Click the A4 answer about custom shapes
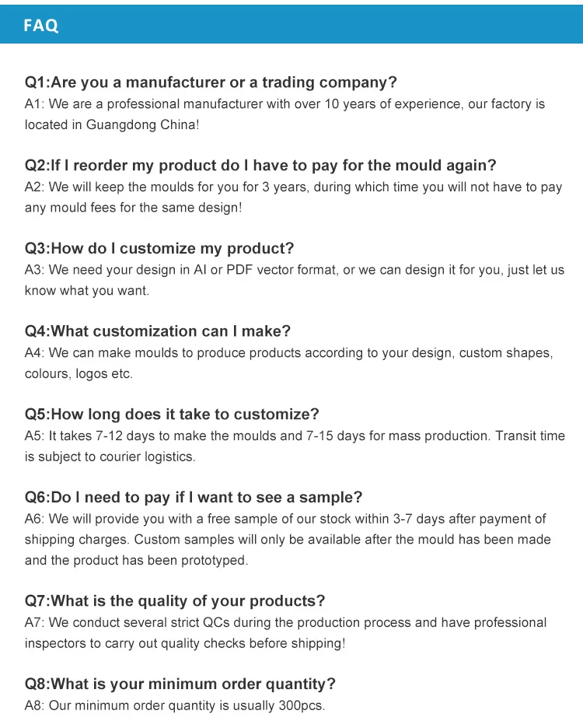The width and height of the screenshot is (583, 728). [x=288, y=362]
